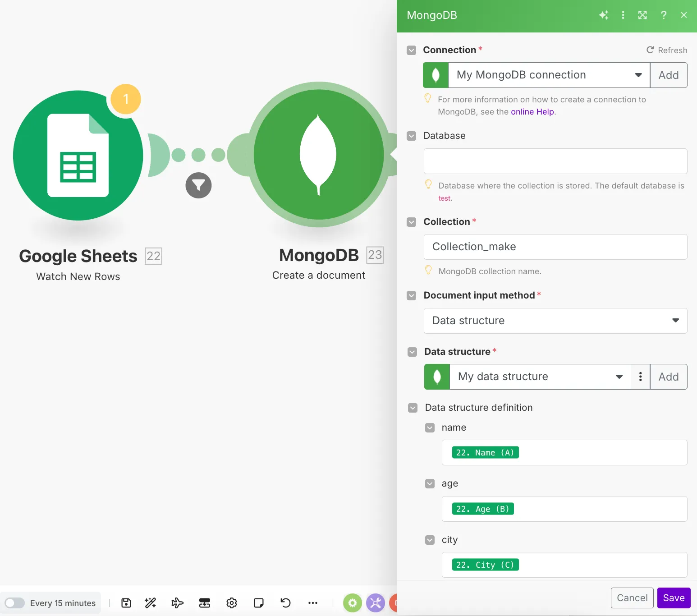This screenshot has width=697, height=616.
Task: Click the purple tools icon
Action: click(x=376, y=603)
